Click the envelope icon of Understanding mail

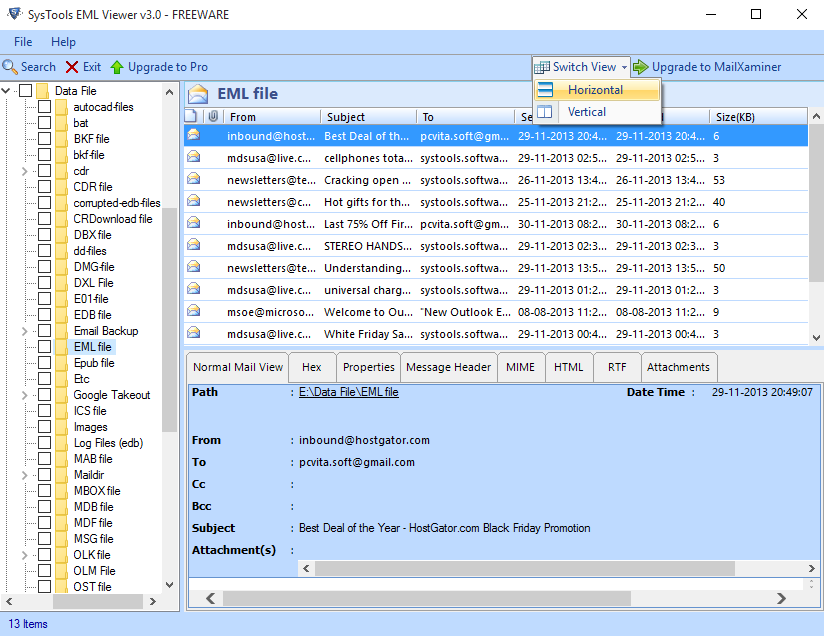click(194, 266)
